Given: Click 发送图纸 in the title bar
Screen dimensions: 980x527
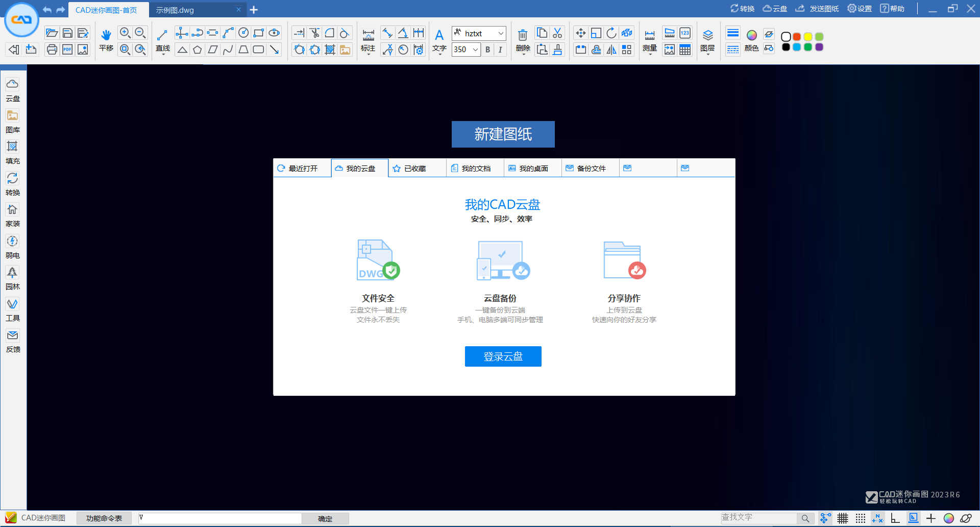Looking at the screenshot, I should pos(817,9).
